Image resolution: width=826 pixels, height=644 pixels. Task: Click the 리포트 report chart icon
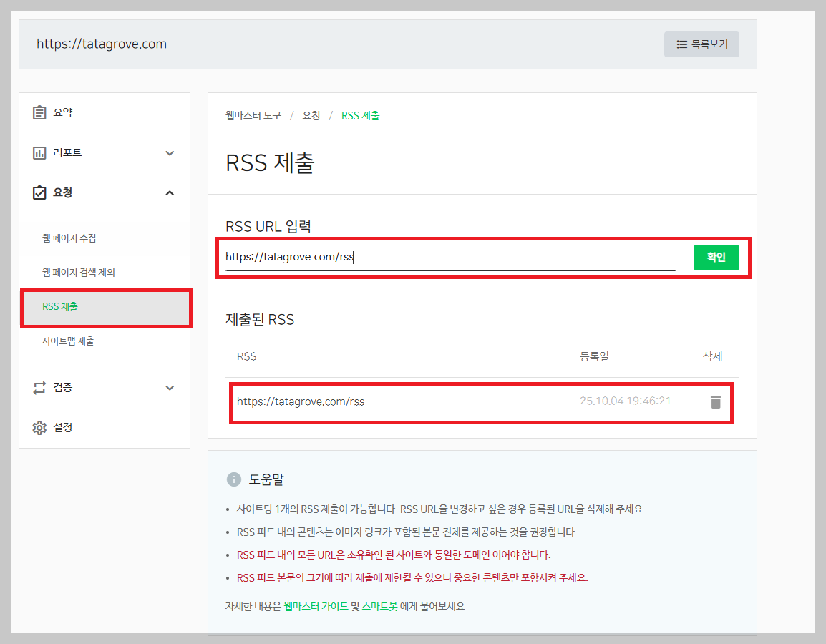point(41,152)
